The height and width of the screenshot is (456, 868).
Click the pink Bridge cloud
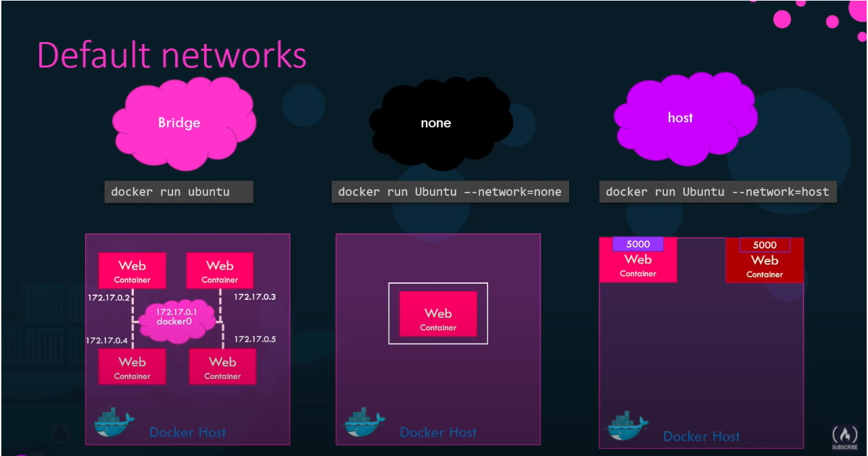click(179, 123)
